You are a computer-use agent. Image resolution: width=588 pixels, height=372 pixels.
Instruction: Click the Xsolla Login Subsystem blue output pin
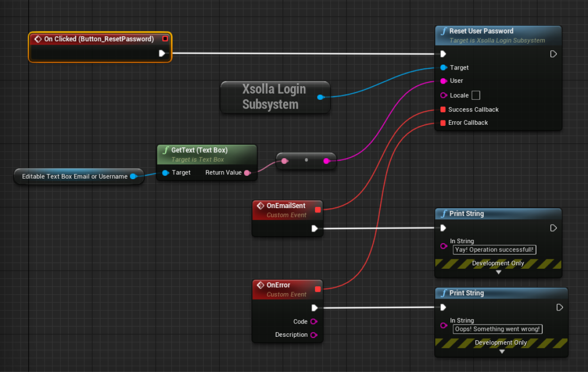pos(320,97)
